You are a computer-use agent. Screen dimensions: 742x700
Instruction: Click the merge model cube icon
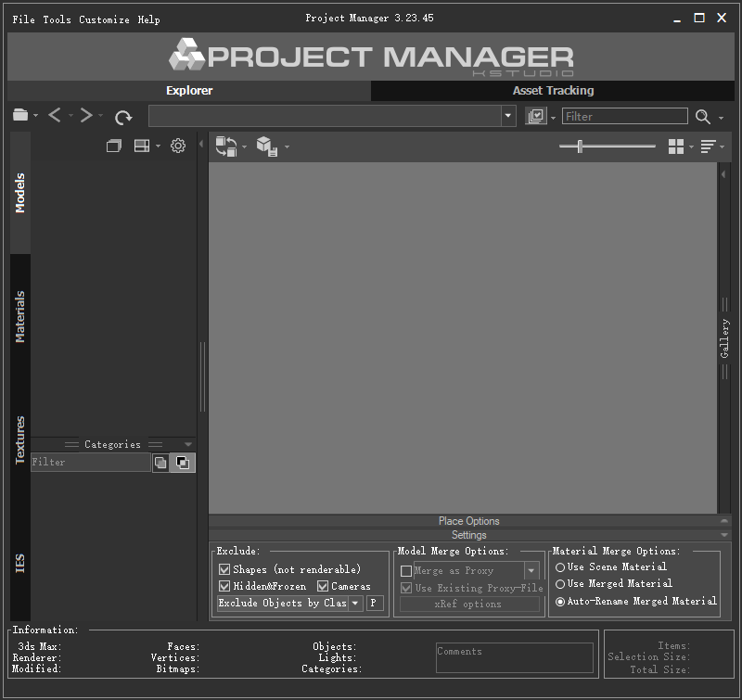click(x=267, y=146)
